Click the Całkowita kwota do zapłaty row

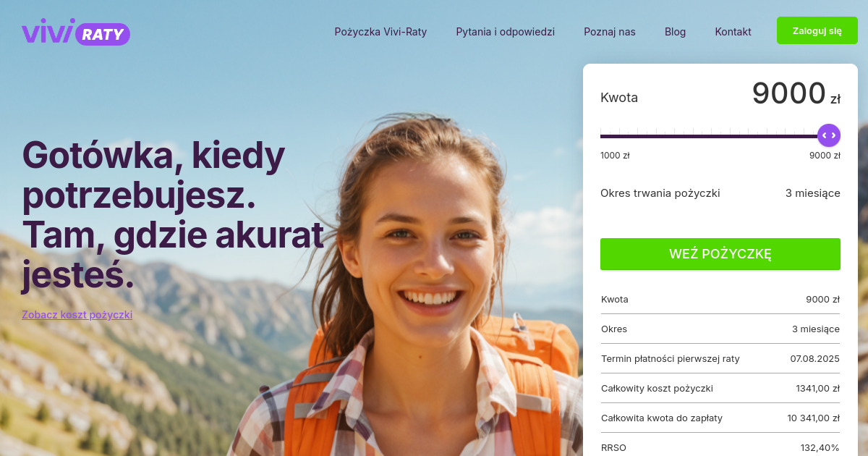click(720, 418)
